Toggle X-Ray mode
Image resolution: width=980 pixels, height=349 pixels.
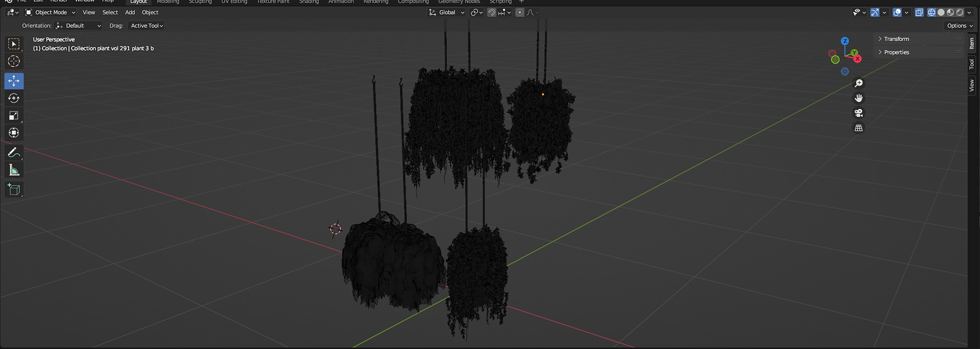click(x=919, y=13)
